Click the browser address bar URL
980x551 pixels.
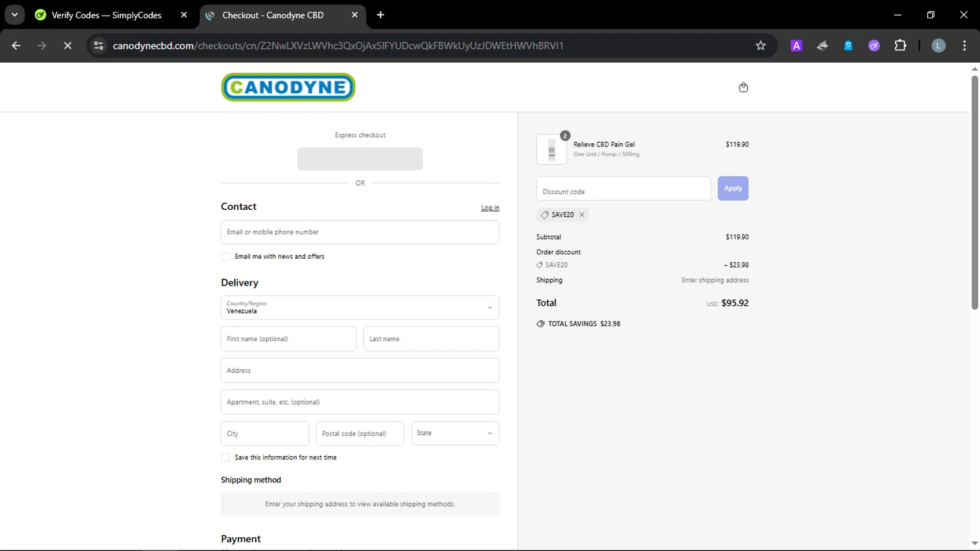(x=338, y=46)
